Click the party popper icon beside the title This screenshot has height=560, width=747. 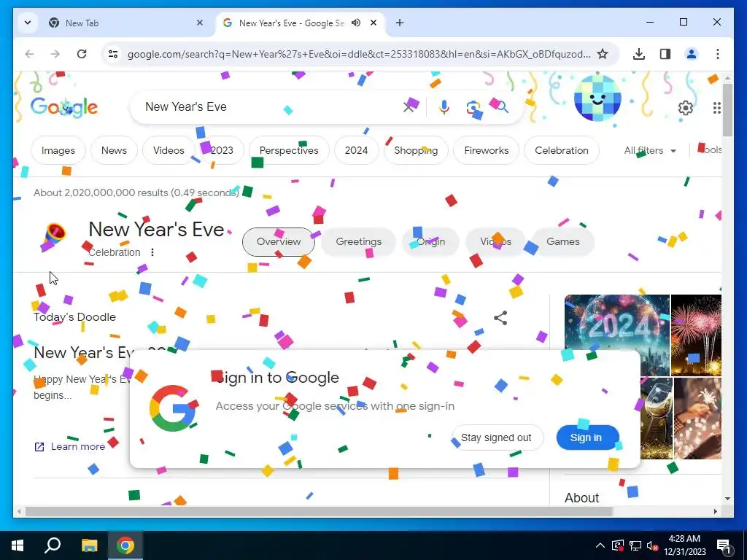[54, 236]
